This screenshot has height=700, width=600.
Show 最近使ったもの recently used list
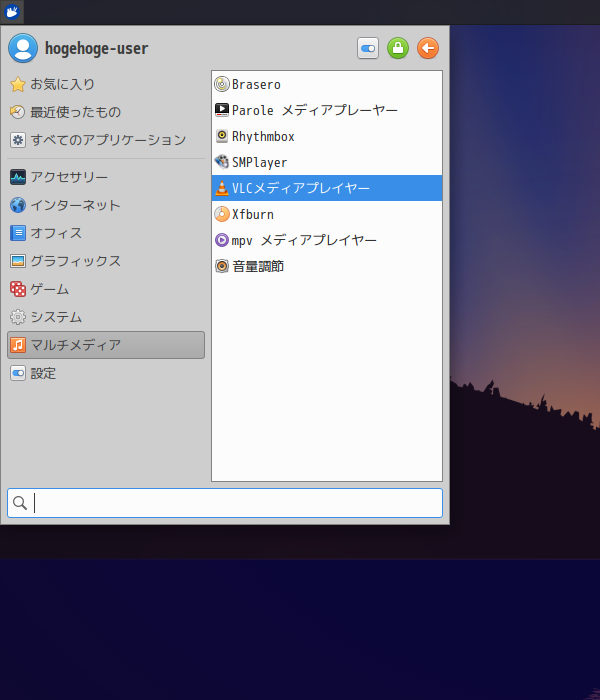point(106,112)
